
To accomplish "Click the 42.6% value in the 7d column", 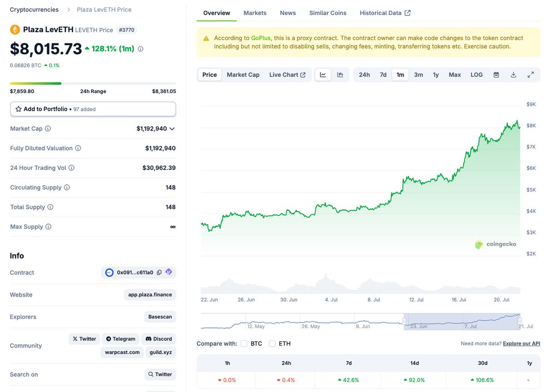I will tap(348, 380).
